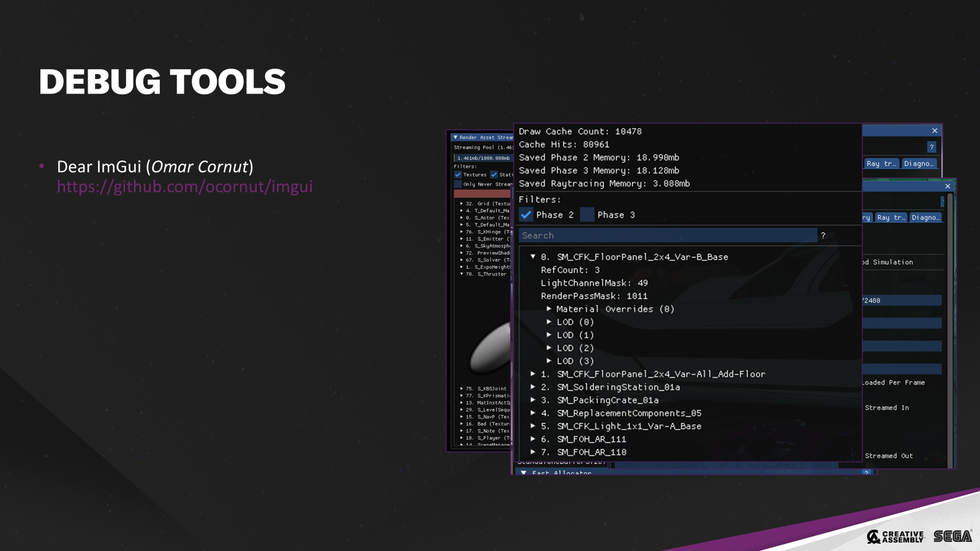This screenshot has width=980, height=551.
Task: Collapse the SM_CFK_FloorPanel_2x4_Var-B_Base entry
Action: point(533,257)
